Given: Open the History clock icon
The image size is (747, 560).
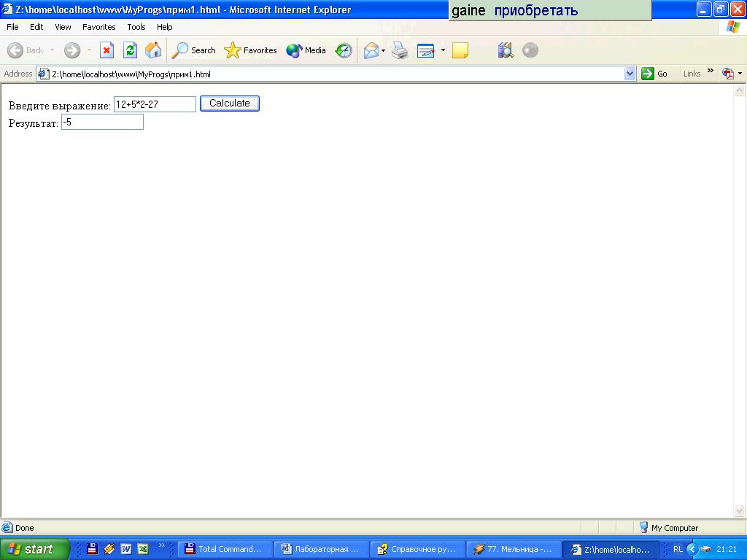Looking at the screenshot, I should 344,50.
